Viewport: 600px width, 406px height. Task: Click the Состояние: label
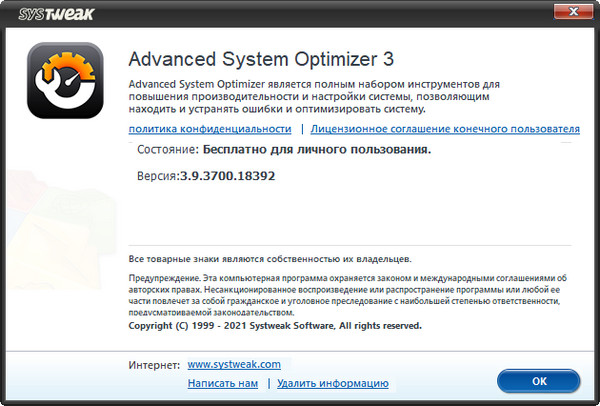click(167, 150)
